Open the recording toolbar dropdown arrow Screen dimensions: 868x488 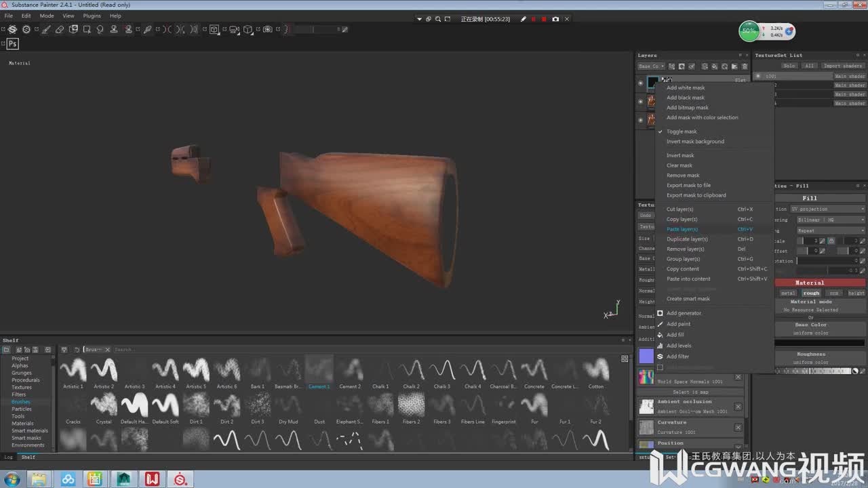point(420,19)
